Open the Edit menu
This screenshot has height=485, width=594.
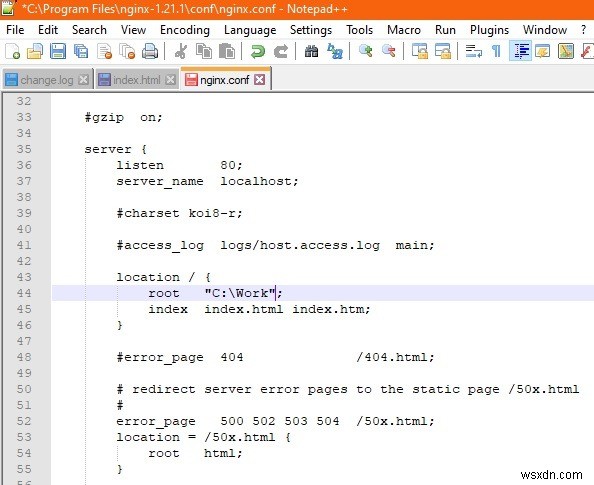[x=48, y=30]
